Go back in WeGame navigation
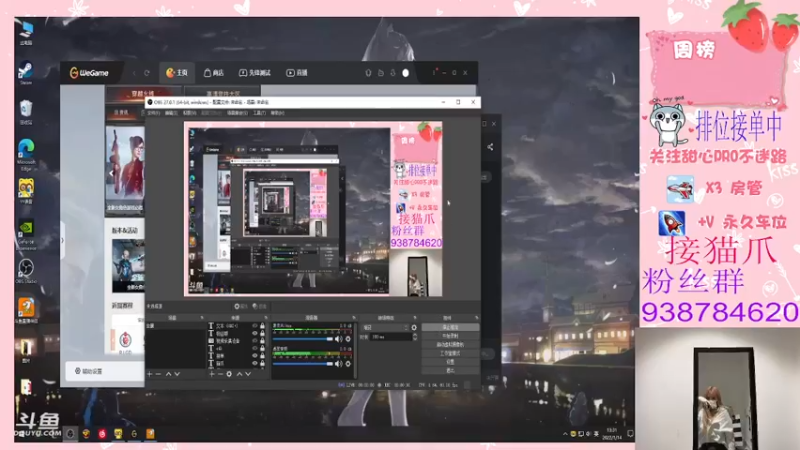 coord(134,73)
